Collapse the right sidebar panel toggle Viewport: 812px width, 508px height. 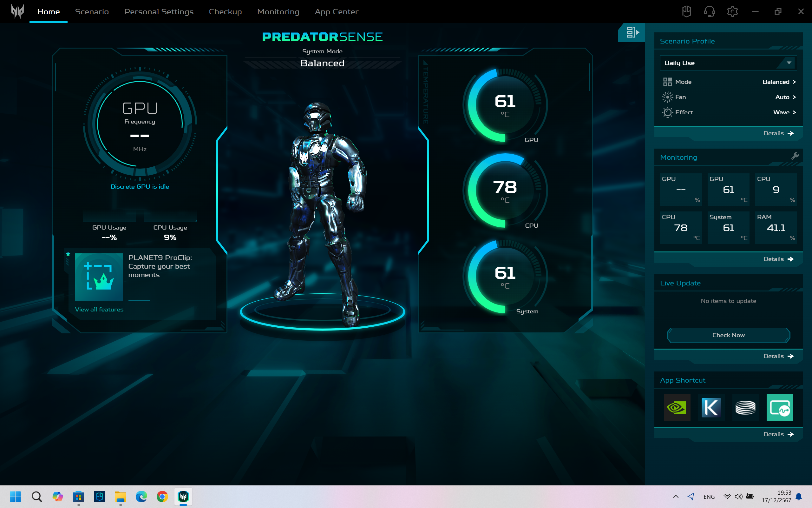(x=632, y=32)
